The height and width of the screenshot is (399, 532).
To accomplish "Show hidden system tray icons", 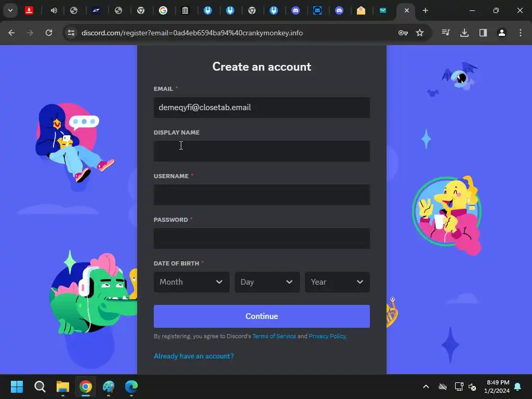I will [426, 387].
